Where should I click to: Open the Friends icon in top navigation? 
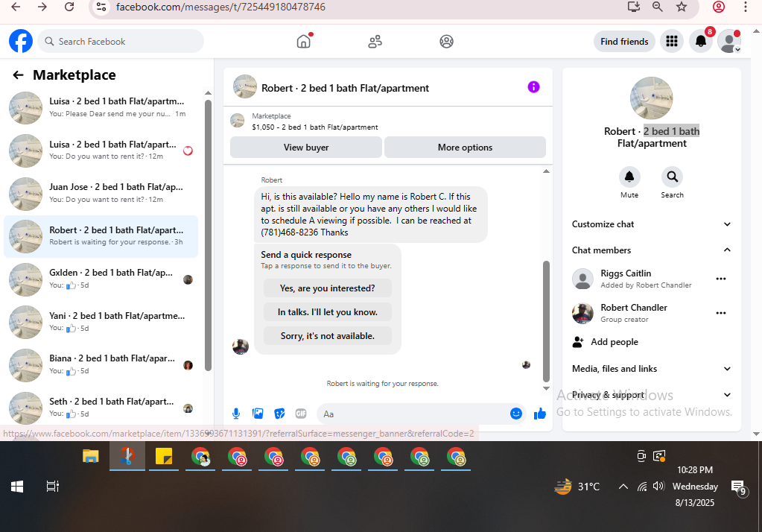(x=375, y=41)
